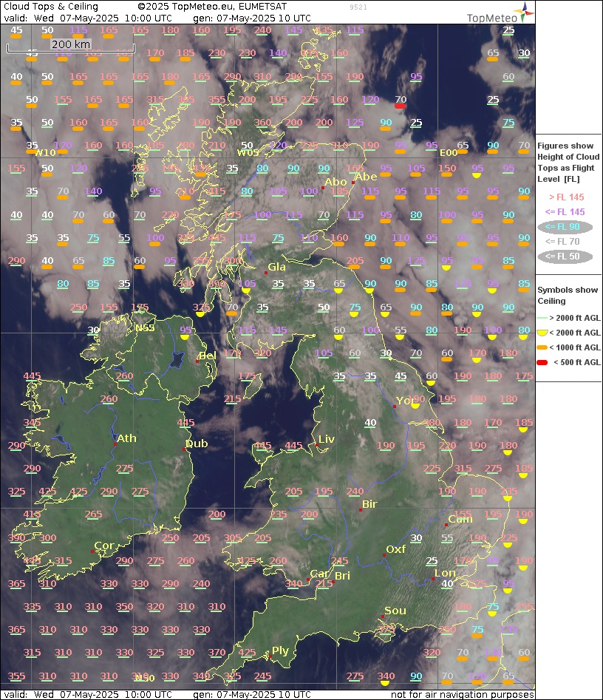Click the cloud top value 370 near Plymouth
Screen dimensions: 603x700
[217, 652]
